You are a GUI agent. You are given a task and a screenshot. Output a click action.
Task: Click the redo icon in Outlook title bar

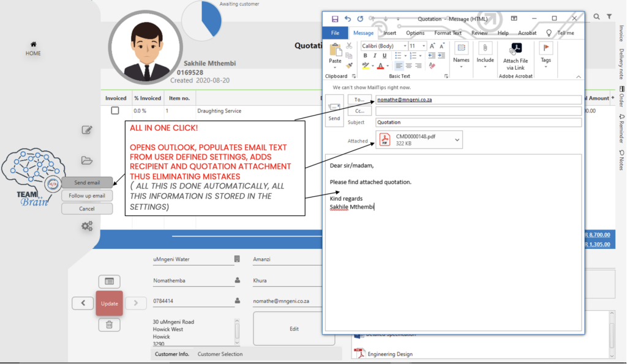[x=360, y=19]
